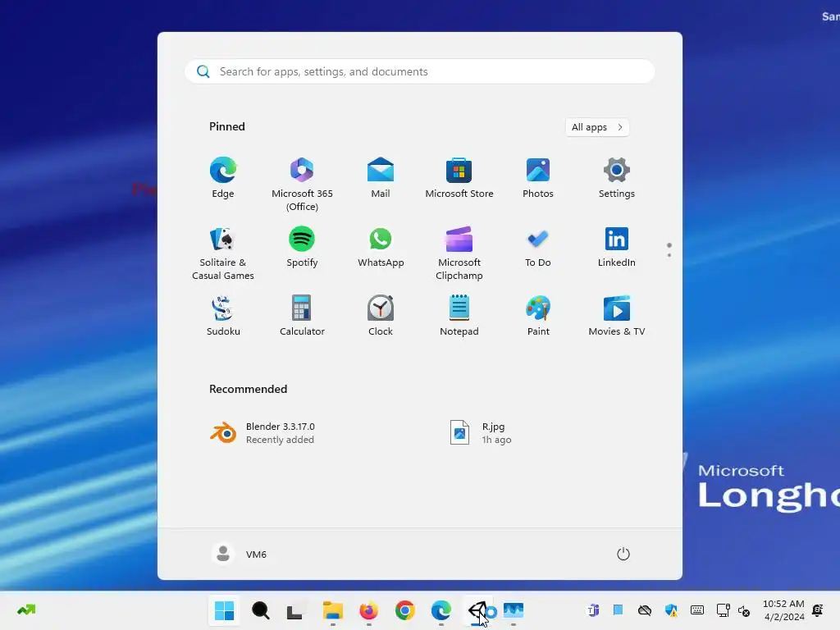This screenshot has height=630, width=840.
Task: Start the Sudoku game
Action: click(223, 316)
